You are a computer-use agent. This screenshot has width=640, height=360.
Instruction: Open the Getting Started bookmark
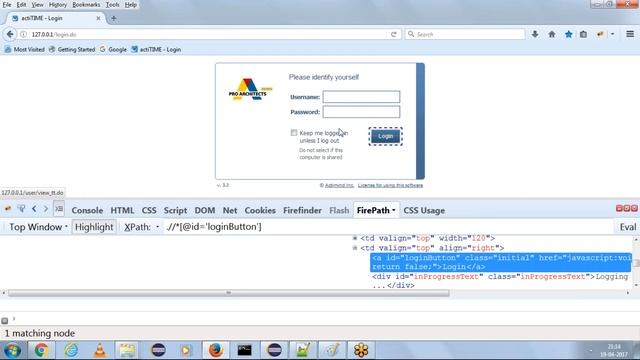[x=72, y=49]
